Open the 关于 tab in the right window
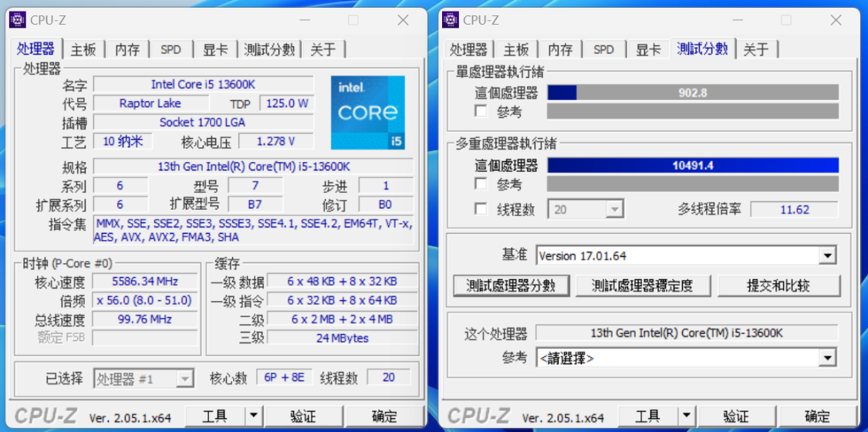Screen dimensions: 868x432 (x=756, y=50)
